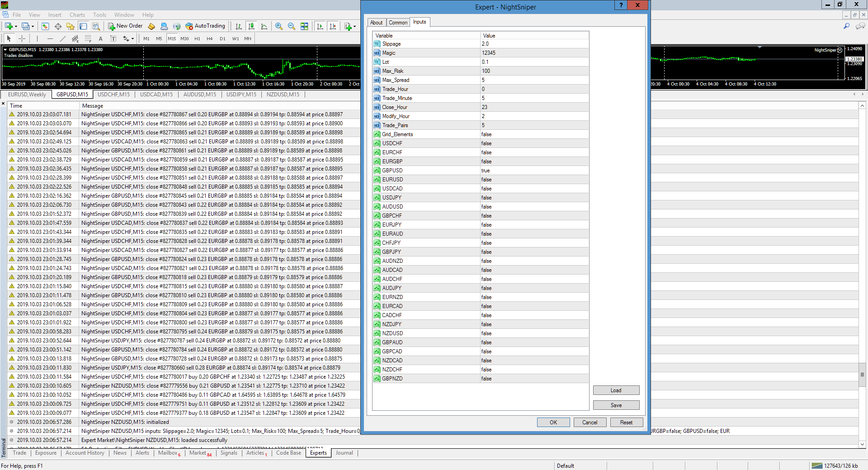Image resolution: width=868 pixels, height=470 pixels.
Task: Switch to H1 timeframe
Action: click(197, 38)
